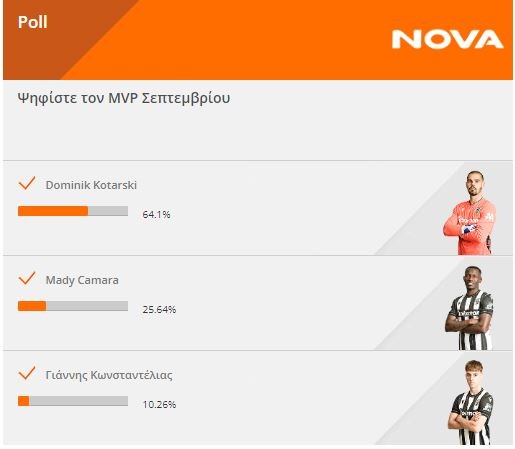Open Kotarski's goalkeeper player photo

(x=469, y=213)
